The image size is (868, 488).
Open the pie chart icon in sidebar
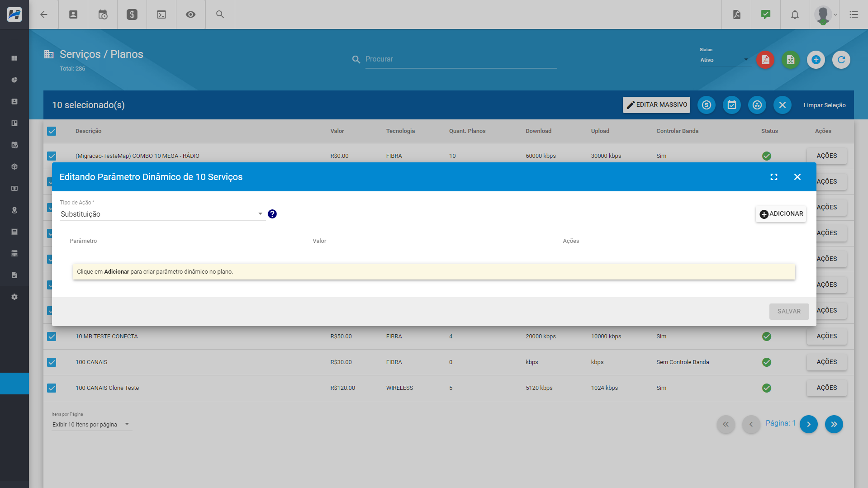point(14,80)
